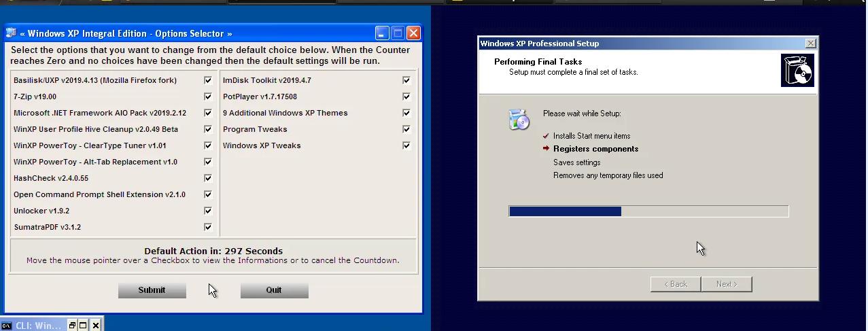Toggle SumatraPDF v3.1.2 checkbox
868x331 pixels.
[208, 227]
